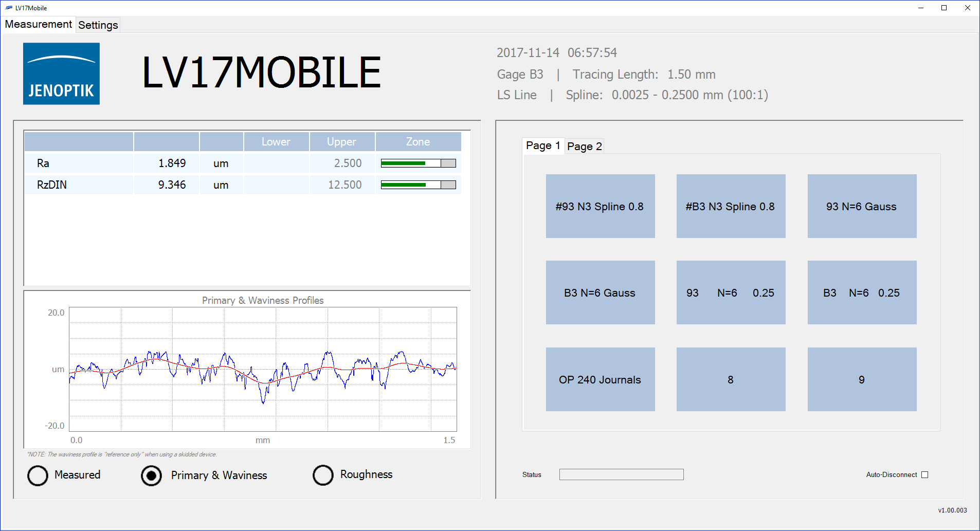The height and width of the screenshot is (531, 980).
Task: Select the Measured profile radio button
Action: coord(38,475)
